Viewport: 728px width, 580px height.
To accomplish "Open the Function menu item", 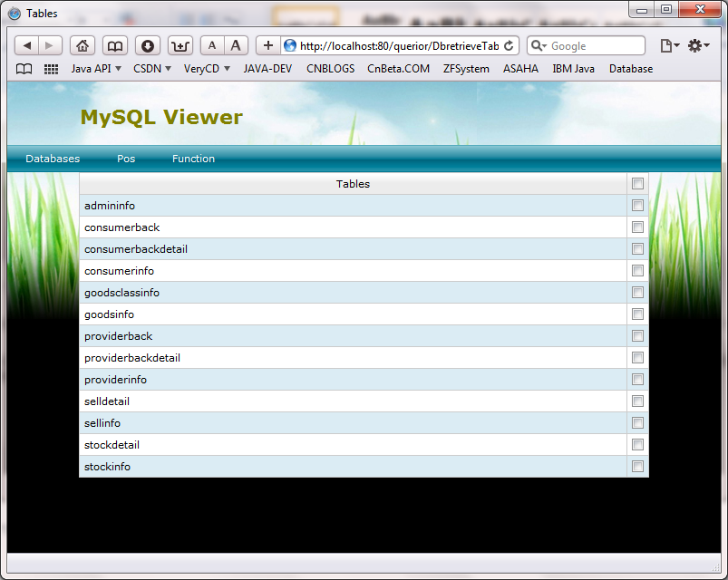I will point(193,159).
